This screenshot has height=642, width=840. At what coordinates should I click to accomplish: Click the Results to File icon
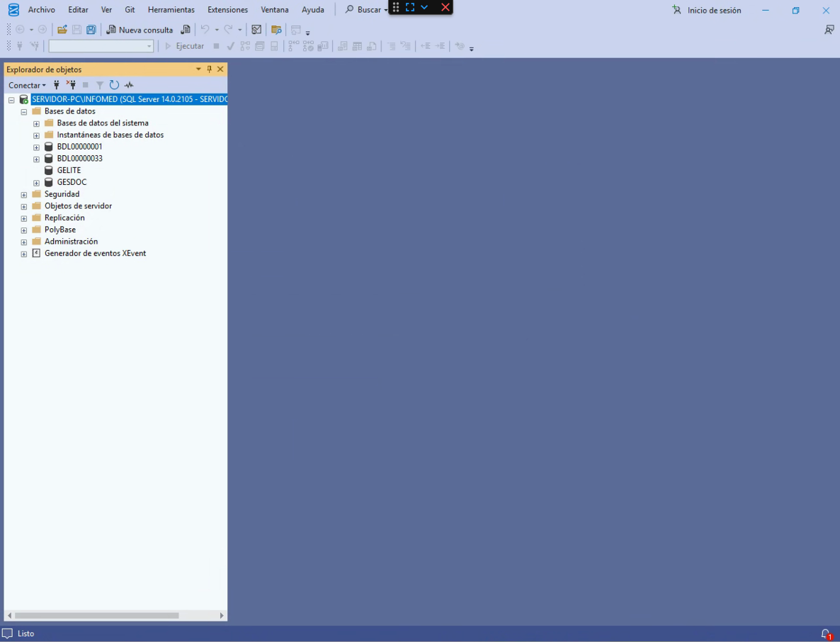point(371,46)
